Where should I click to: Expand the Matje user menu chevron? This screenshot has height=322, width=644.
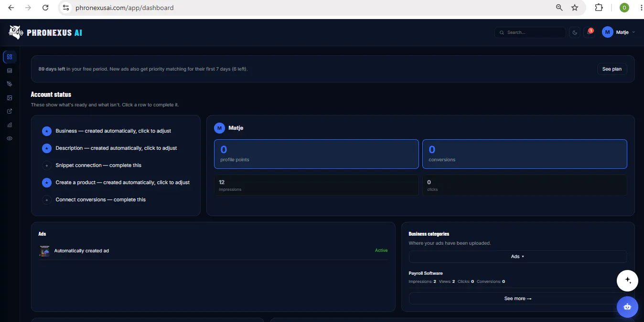click(633, 32)
